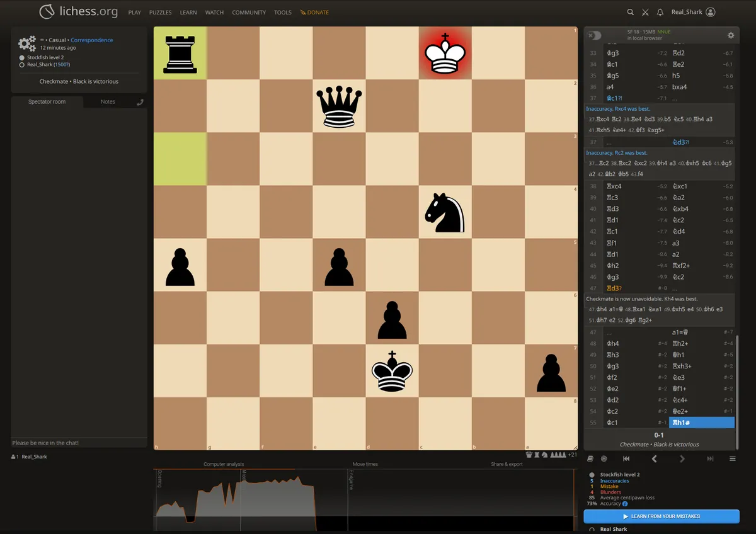Image resolution: width=756 pixels, height=534 pixels.
Task: Open the engine settings gear icon
Action: coord(730,35)
